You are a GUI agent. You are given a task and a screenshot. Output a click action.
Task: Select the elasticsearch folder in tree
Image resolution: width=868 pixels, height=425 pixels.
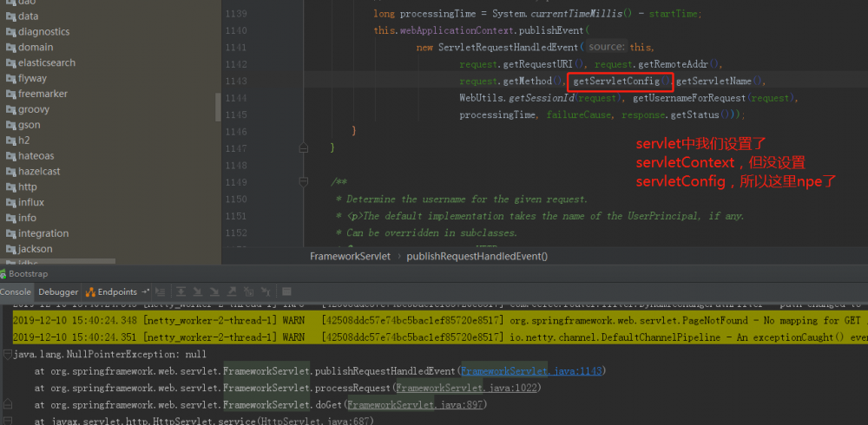coord(47,62)
